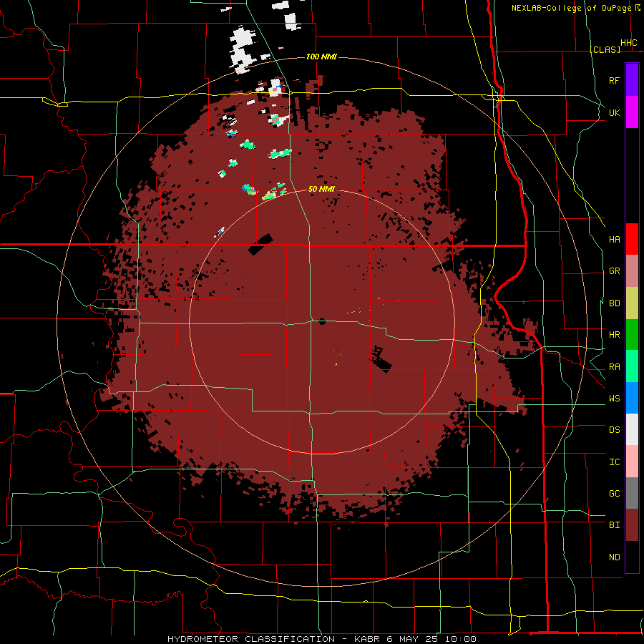
Task: Click the 'WS' legend label
Action: tap(614, 399)
